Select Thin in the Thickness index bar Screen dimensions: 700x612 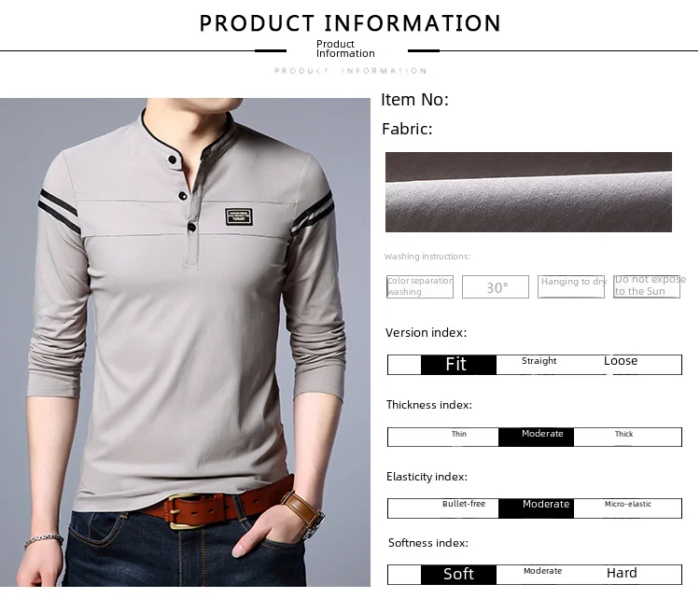458,434
